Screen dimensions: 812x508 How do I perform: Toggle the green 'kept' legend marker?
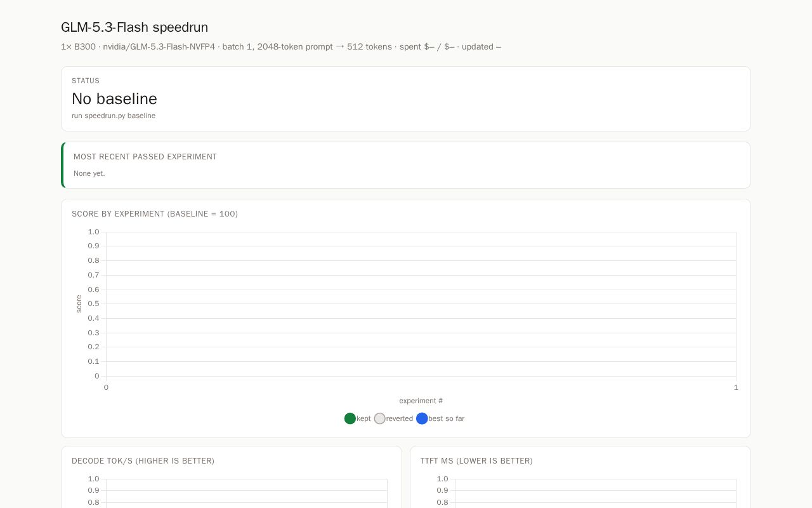350,418
